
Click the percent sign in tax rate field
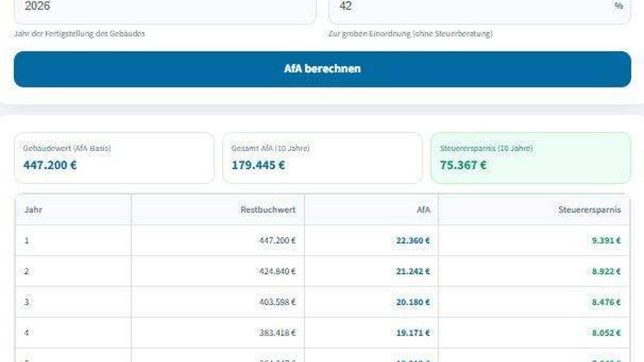[618, 6]
